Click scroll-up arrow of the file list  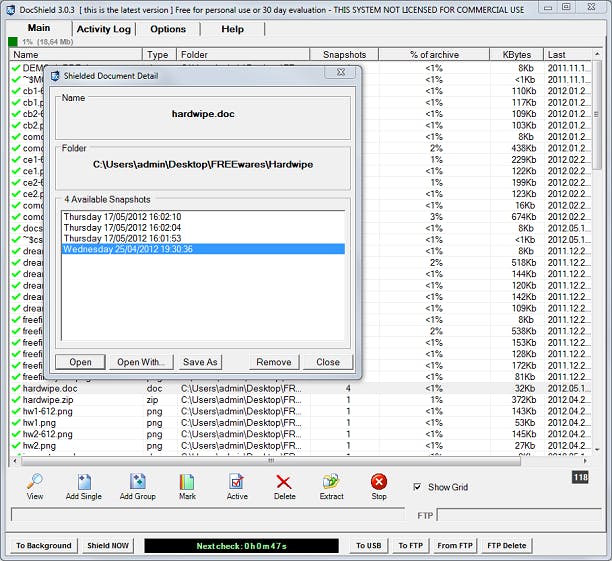pyautogui.click(x=597, y=53)
